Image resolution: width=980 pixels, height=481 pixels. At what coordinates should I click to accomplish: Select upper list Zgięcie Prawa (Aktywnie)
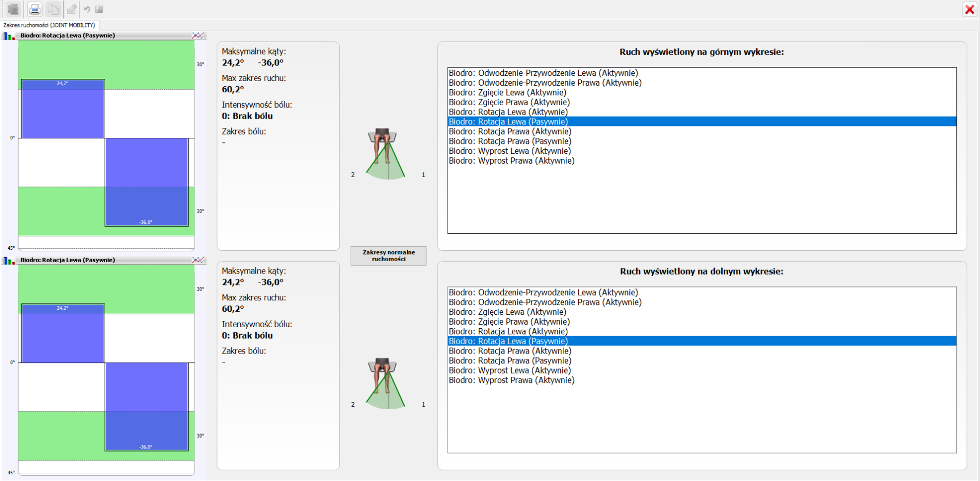point(702,102)
